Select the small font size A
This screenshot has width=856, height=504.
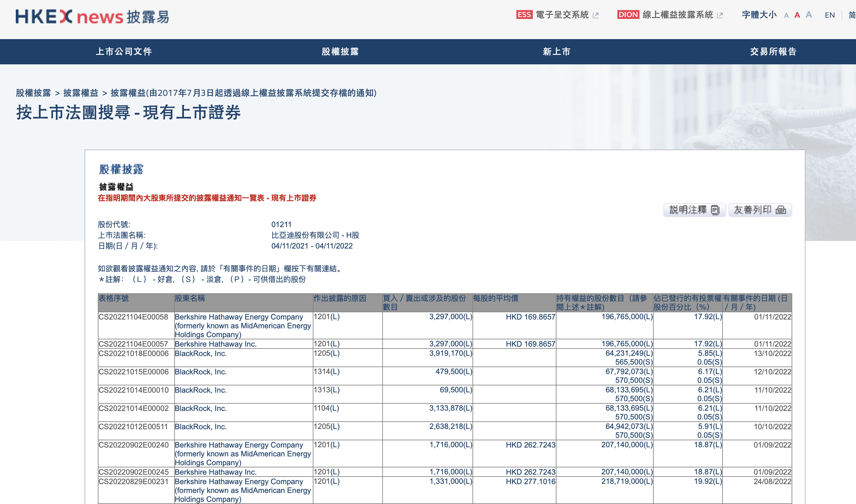coord(786,16)
